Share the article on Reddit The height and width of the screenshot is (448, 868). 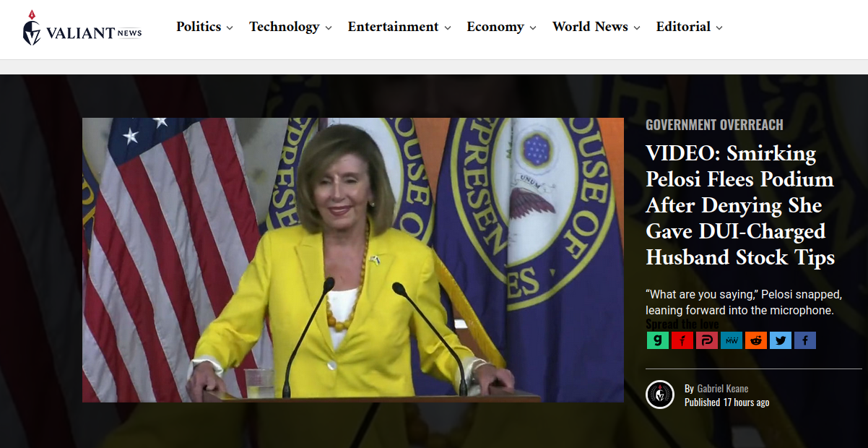[756, 340]
